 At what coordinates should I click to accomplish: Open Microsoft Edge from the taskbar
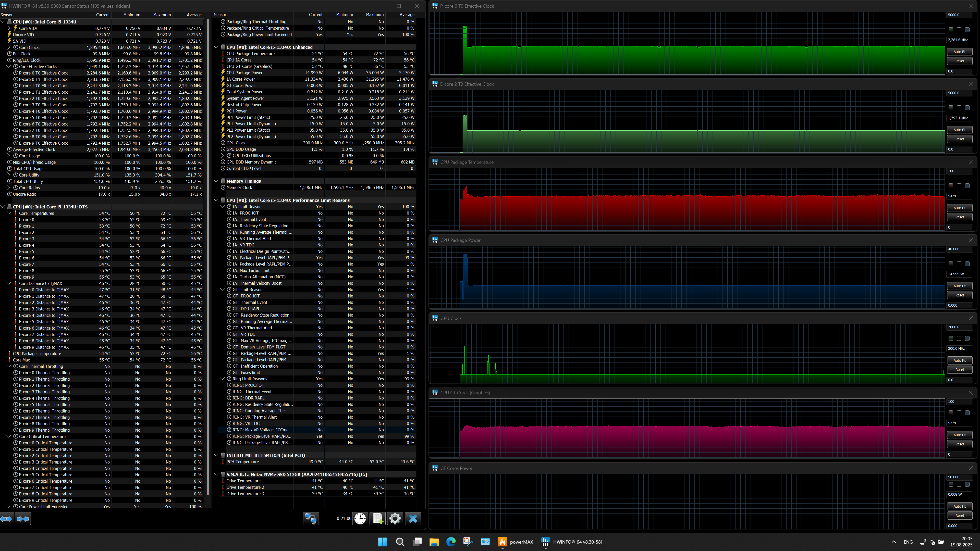click(x=451, y=542)
